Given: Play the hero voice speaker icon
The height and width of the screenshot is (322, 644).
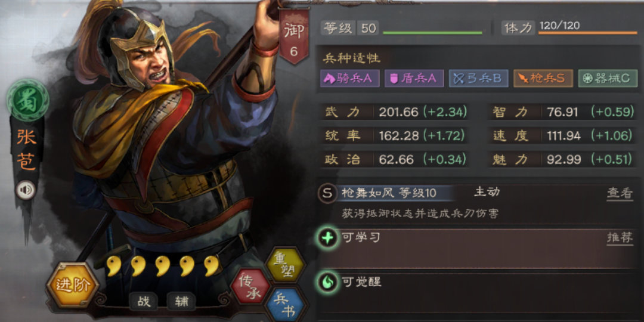Looking at the screenshot, I should 26,190.
